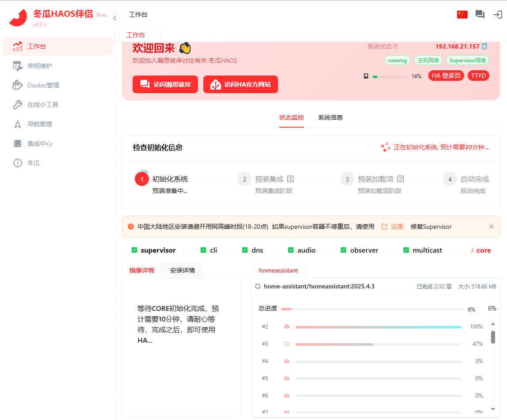This screenshot has width=507, height=420.
Task: Click the 总进度 overall progress bar
Action: 373,309
